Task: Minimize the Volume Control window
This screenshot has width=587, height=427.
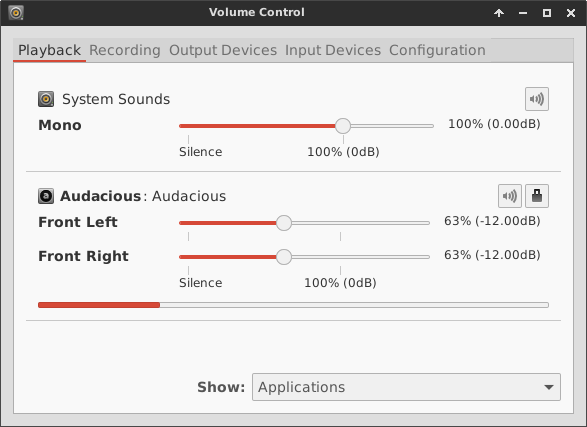Action: (523, 13)
